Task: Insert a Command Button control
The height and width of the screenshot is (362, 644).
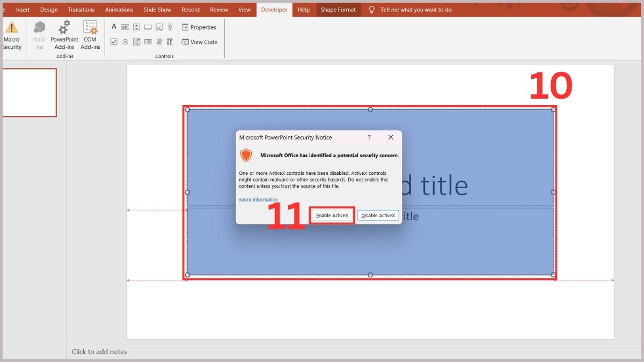Action: point(148,26)
